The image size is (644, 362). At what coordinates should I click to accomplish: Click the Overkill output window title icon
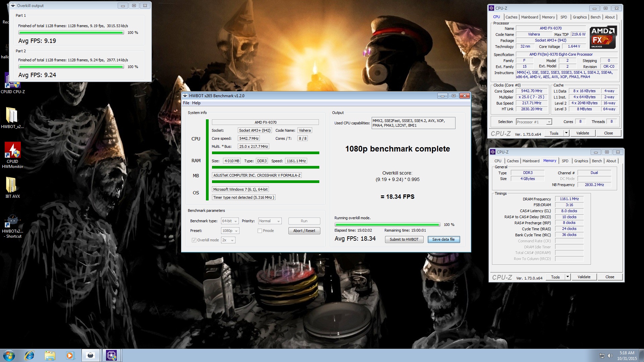pos(13,6)
